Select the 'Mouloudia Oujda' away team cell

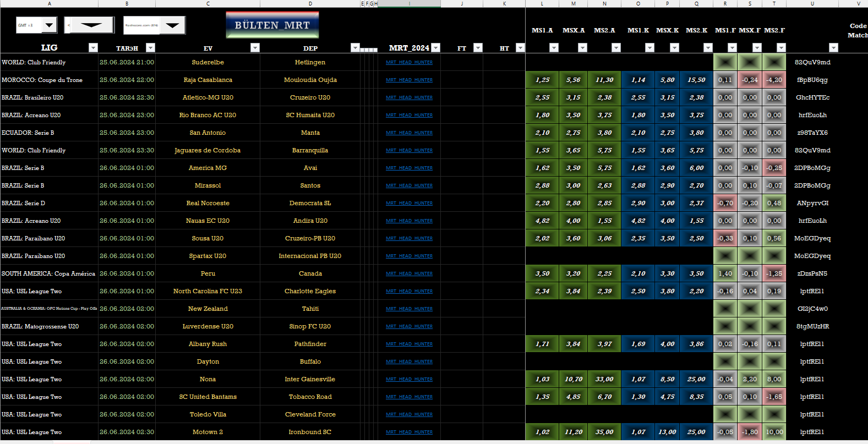[x=310, y=80]
